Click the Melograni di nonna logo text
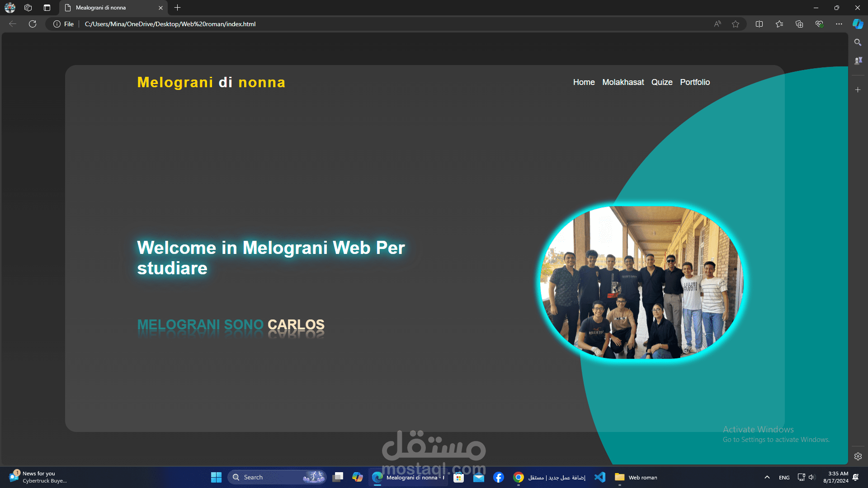The height and width of the screenshot is (488, 868). tap(211, 82)
